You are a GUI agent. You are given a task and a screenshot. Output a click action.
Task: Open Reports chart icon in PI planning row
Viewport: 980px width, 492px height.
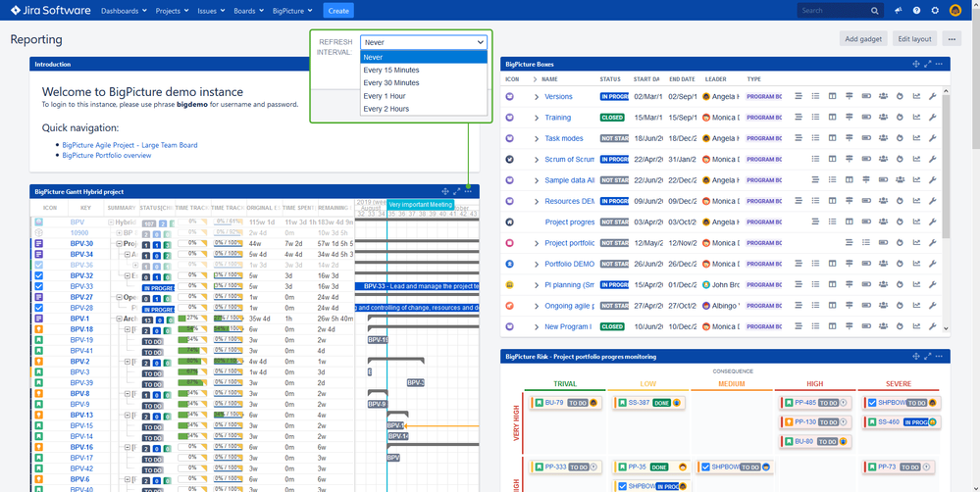(917, 284)
